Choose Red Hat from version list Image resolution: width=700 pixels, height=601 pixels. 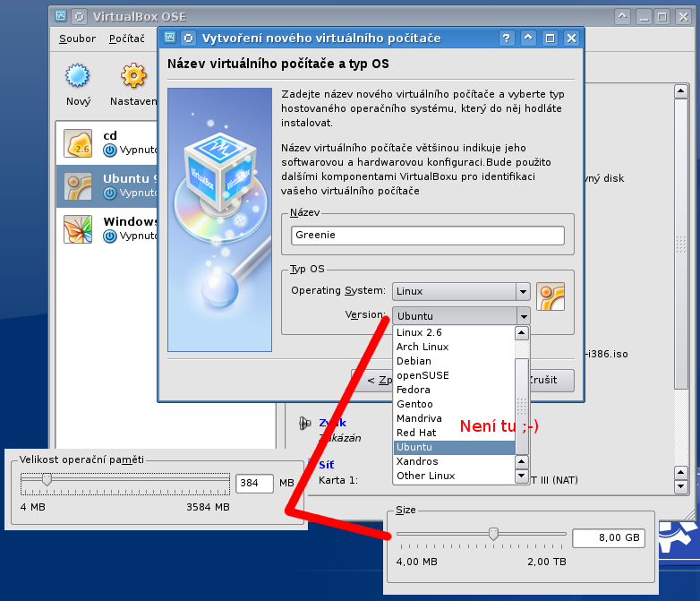click(454, 433)
